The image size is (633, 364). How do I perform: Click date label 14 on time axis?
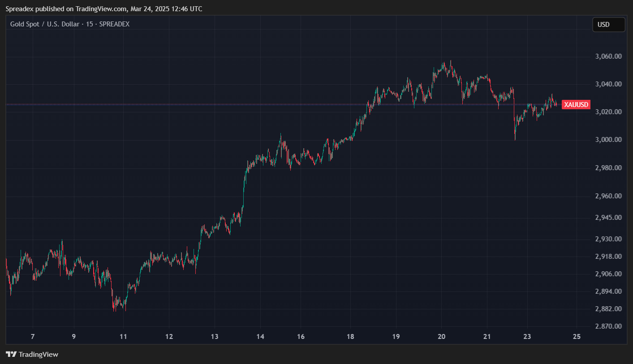pos(260,337)
